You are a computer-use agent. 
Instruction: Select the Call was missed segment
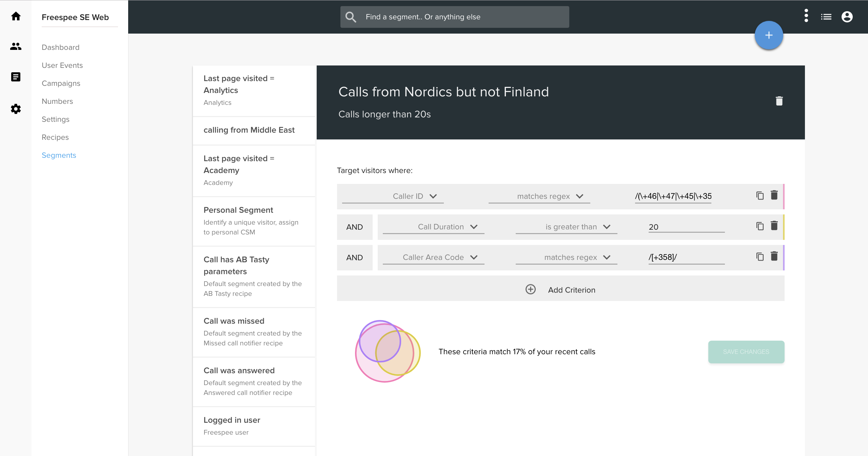coord(254,332)
